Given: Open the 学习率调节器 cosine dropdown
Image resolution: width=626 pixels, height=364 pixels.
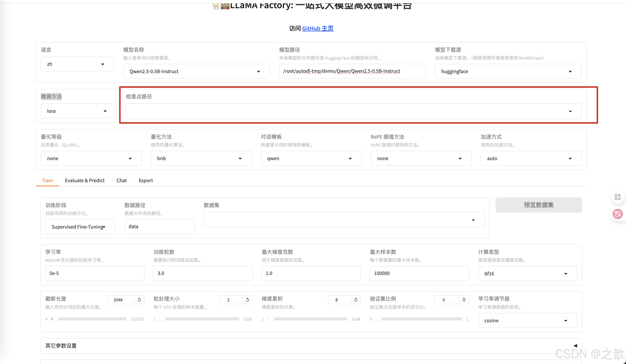Looking at the screenshot, I should 527,321.
